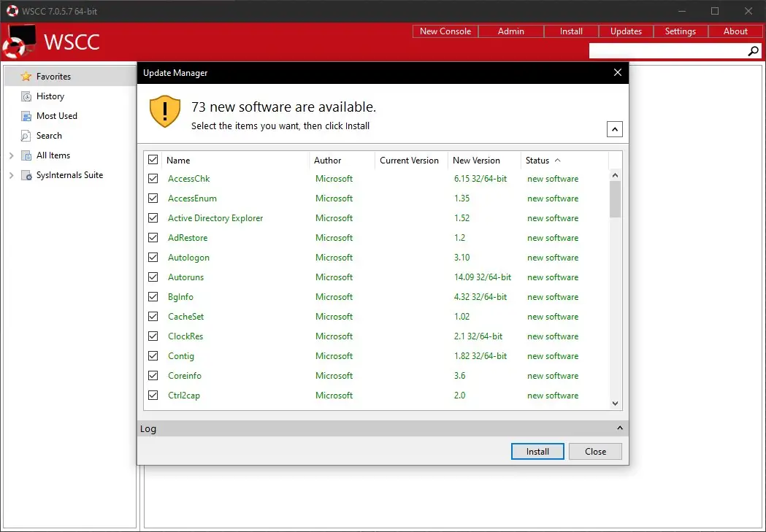Uncheck the AdRestore checkbox
This screenshot has width=766, height=532.
coord(153,238)
